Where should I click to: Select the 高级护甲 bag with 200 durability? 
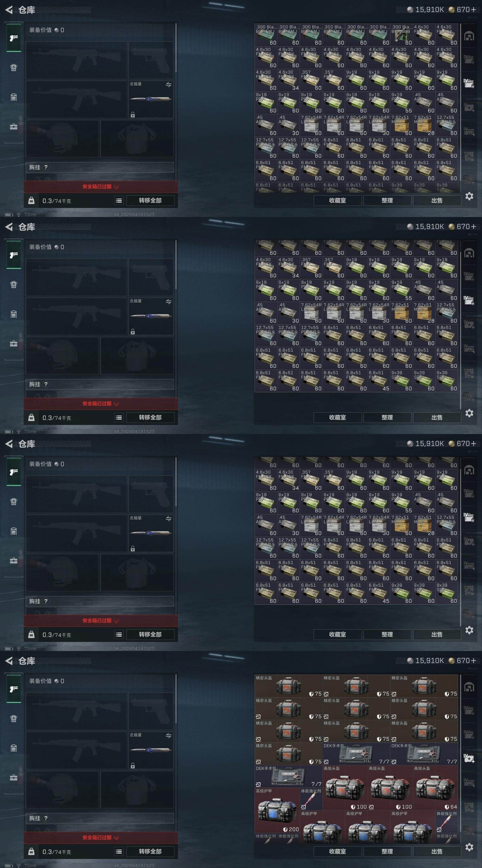click(x=277, y=810)
